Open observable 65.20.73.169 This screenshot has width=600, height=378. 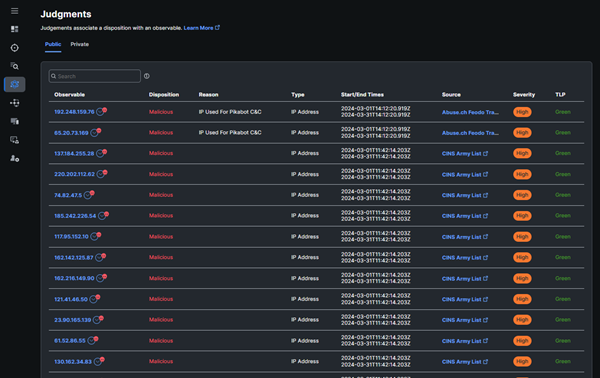point(71,133)
